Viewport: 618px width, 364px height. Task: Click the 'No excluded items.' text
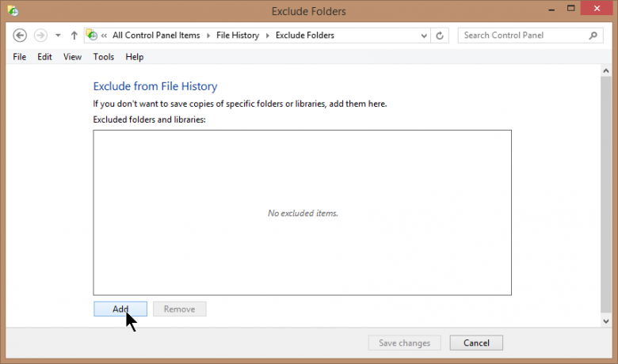(x=303, y=214)
